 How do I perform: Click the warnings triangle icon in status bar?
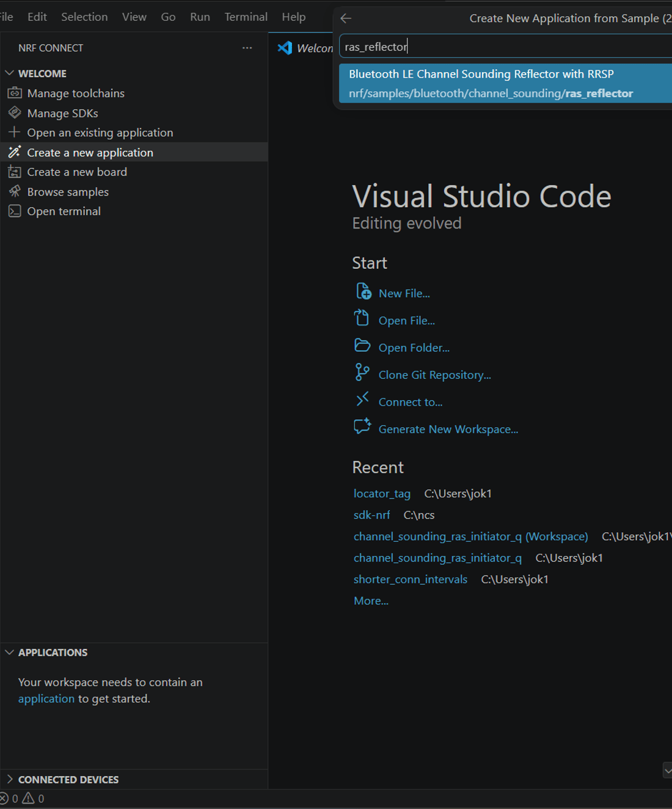click(x=28, y=798)
